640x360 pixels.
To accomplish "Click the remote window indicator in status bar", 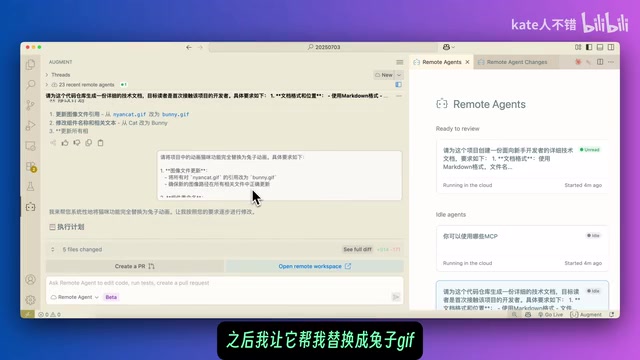I will [x=28, y=314].
